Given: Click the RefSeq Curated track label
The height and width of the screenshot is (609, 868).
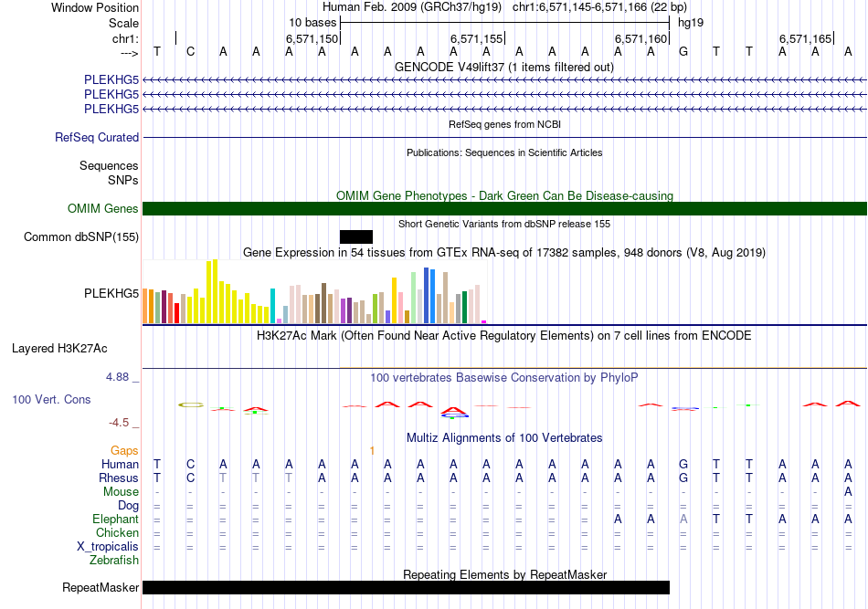Looking at the screenshot, I should click(x=97, y=137).
